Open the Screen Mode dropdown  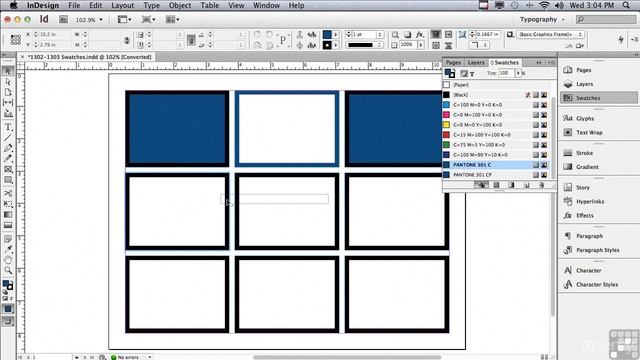coord(149,19)
